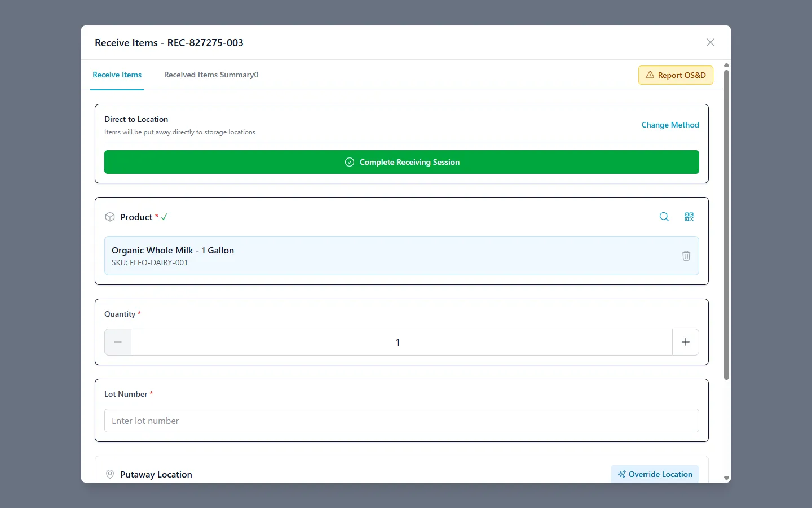The image size is (812, 508).
Task: Click the package icon beside Product label
Action: click(x=109, y=217)
